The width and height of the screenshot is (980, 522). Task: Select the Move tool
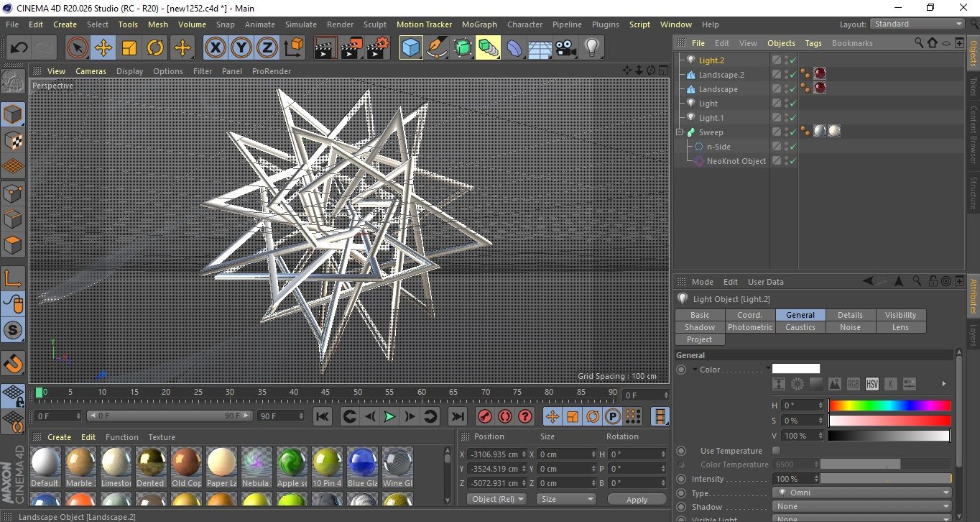[x=103, y=48]
